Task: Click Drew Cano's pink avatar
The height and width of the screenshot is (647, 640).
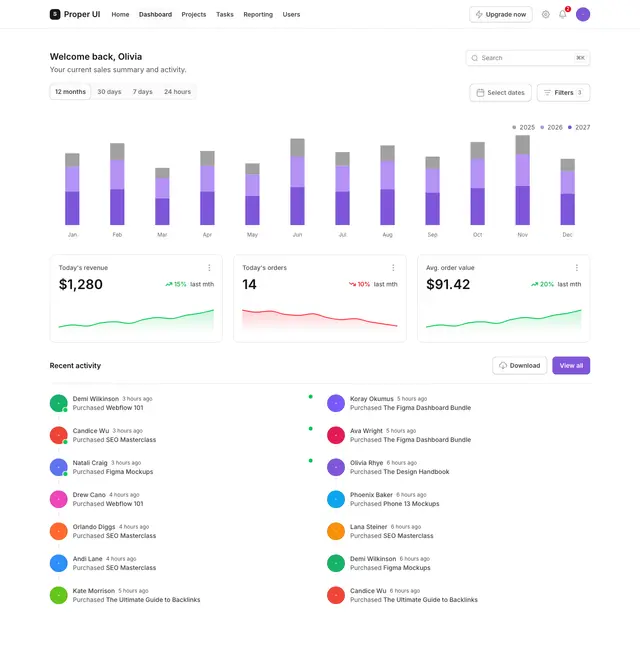Action: [59, 499]
